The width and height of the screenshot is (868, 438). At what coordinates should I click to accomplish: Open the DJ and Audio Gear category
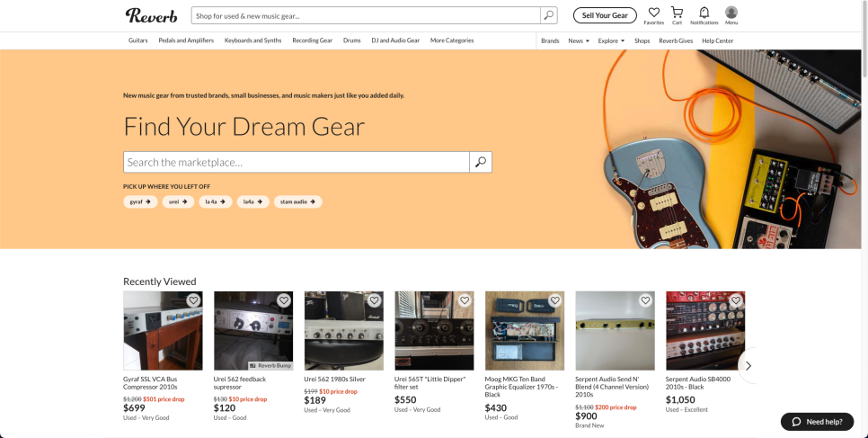tap(395, 40)
